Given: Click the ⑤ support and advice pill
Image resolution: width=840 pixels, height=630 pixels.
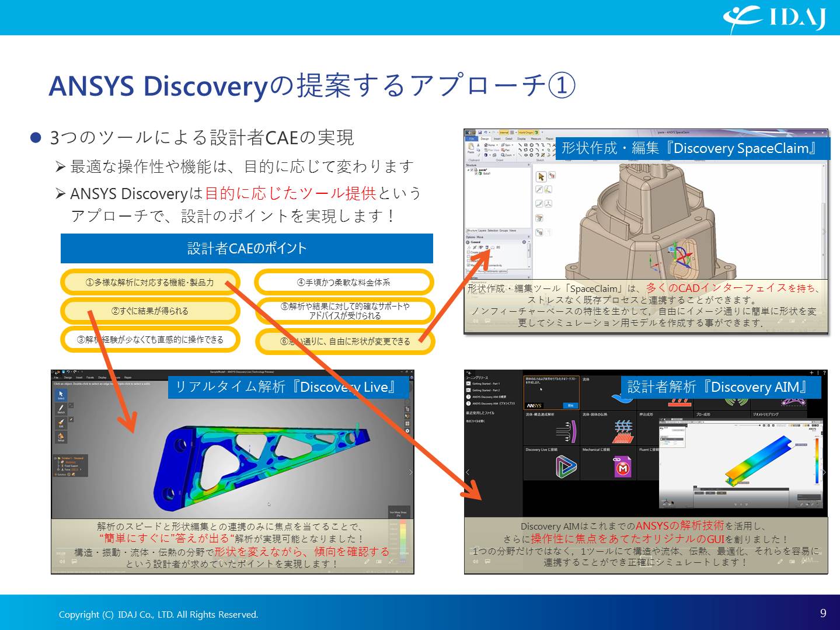Looking at the screenshot, I should (344, 311).
